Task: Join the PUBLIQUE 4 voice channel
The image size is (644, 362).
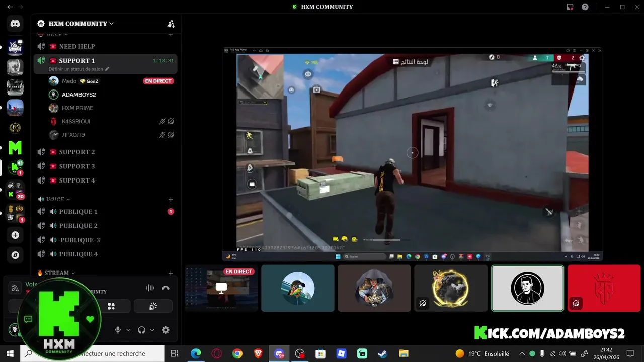Action: pos(105,254)
